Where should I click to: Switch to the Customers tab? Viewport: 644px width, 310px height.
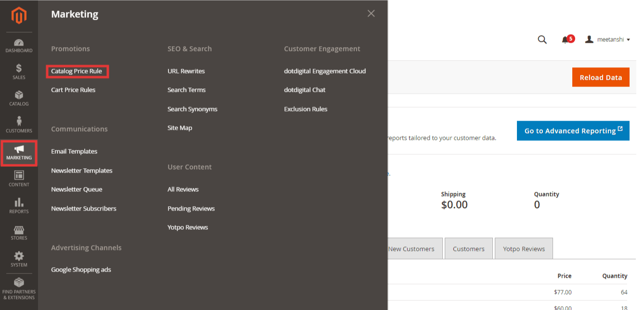(x=468, y=248)
